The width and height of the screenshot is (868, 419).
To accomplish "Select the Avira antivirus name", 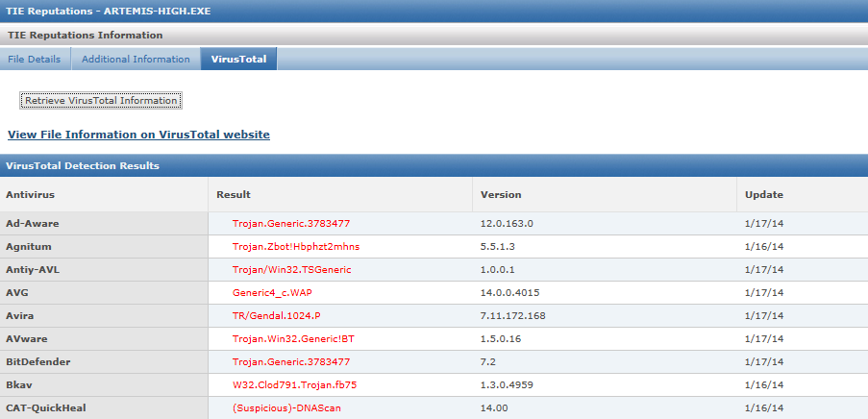I will 20,315.
